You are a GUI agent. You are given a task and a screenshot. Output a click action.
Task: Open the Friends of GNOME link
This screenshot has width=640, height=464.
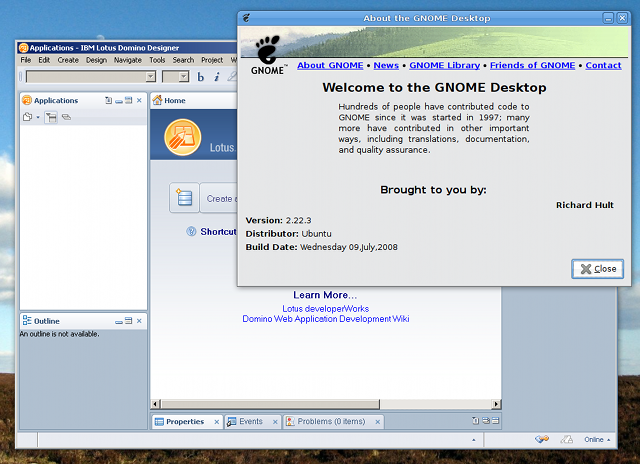point(533,65)
